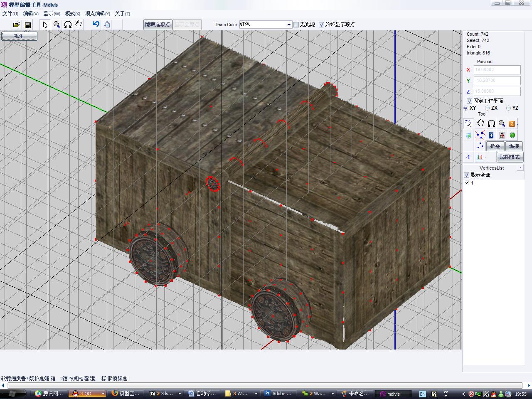Click the three blue dots icon
The height and width of the screenshot is (399, 532).
[x=480, y=145]
